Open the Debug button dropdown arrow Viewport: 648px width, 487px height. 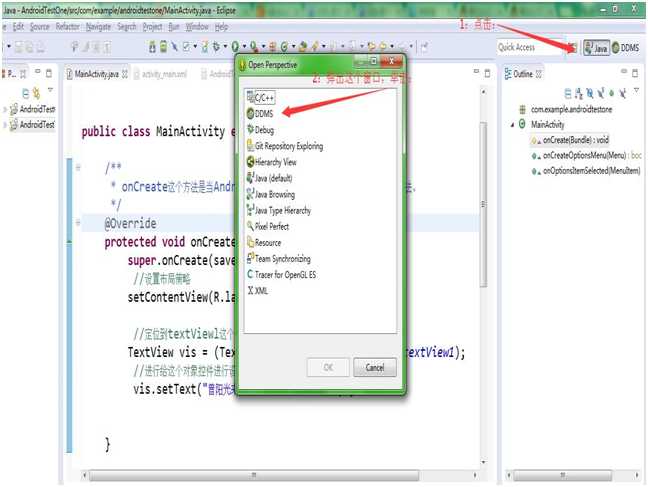pos(225,46)
